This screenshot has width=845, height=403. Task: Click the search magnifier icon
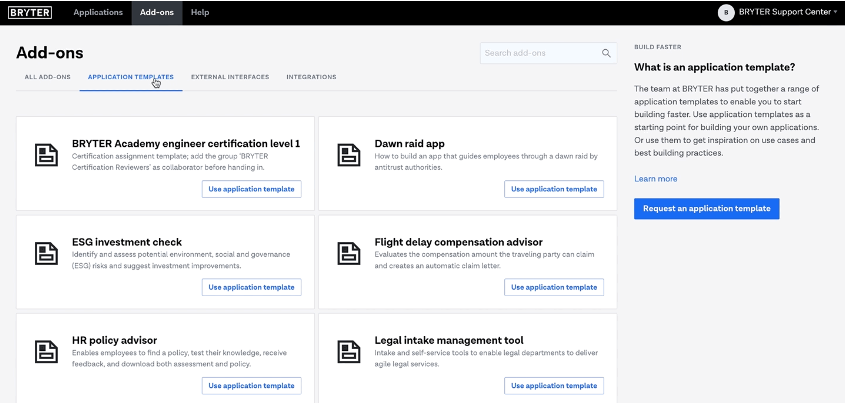[x=606, y=53]
